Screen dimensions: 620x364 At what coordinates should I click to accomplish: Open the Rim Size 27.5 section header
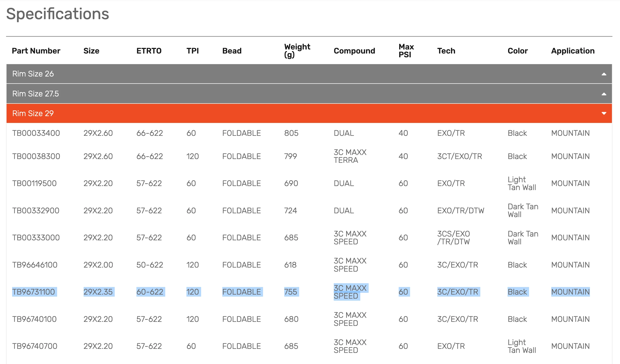tap(36, 94)
